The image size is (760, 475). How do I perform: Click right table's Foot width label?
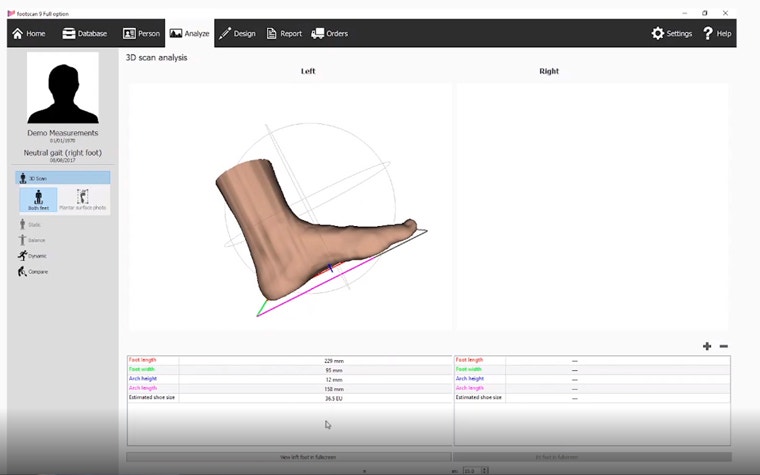(469, 369)
